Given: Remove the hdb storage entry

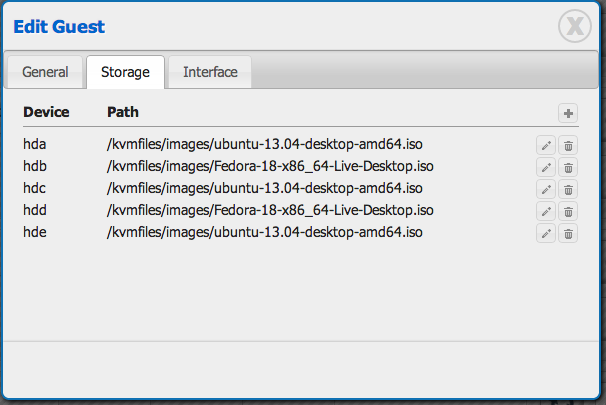Looking at the screenshot, I should (568, 167).
